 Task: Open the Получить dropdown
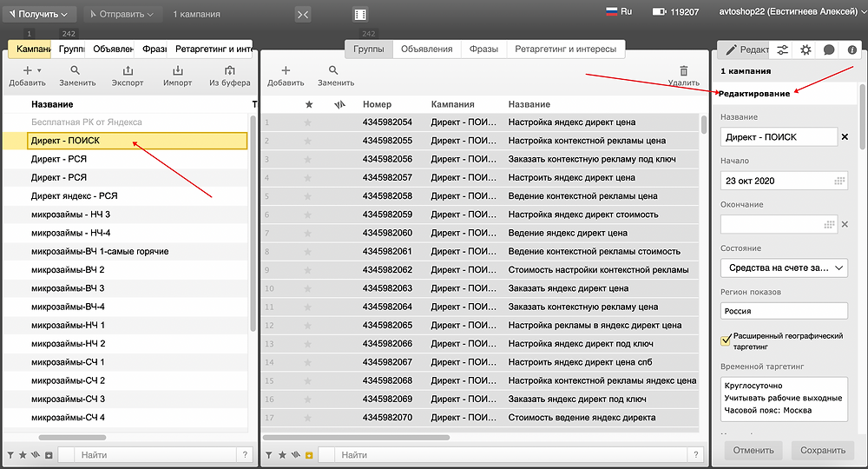click(x=38, y=14)
